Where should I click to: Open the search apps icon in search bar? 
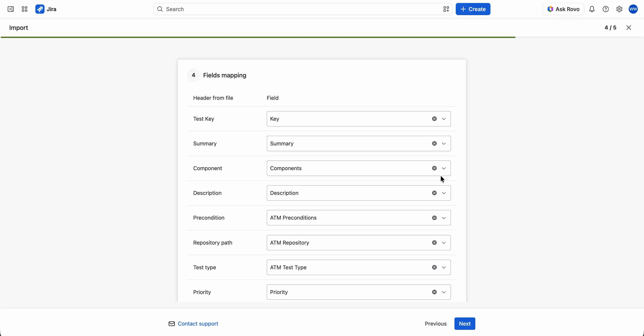pos(446,9)
